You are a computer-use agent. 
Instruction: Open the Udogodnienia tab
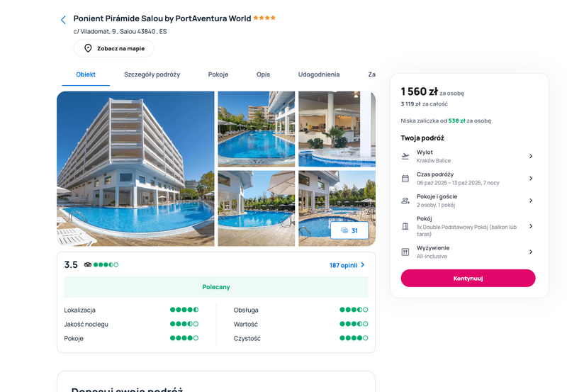coord(318,74)
